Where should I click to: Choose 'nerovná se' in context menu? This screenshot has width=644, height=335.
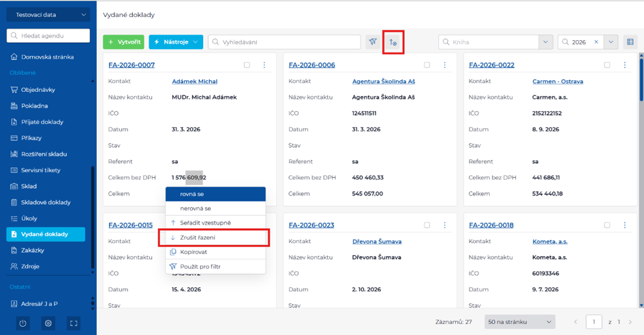pos(215,208)
